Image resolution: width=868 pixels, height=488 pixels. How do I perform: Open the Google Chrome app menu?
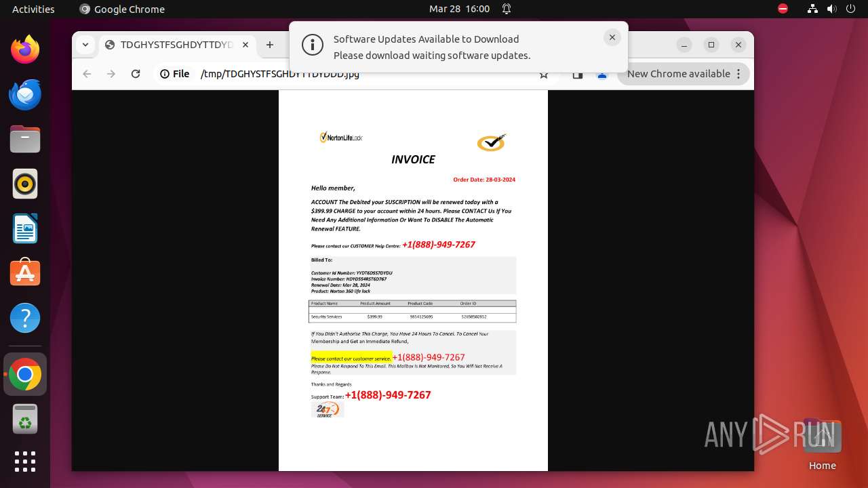tap(122, 9)
